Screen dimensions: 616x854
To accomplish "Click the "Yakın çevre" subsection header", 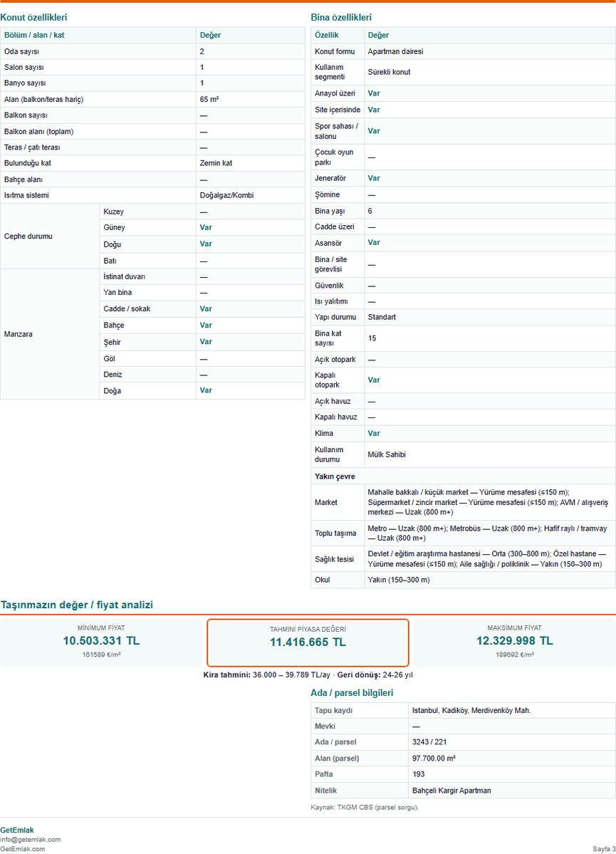I will [335, 476].
